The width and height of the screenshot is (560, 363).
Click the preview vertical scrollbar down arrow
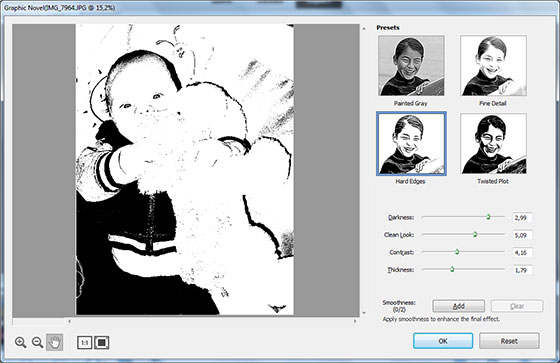[364, 313]
